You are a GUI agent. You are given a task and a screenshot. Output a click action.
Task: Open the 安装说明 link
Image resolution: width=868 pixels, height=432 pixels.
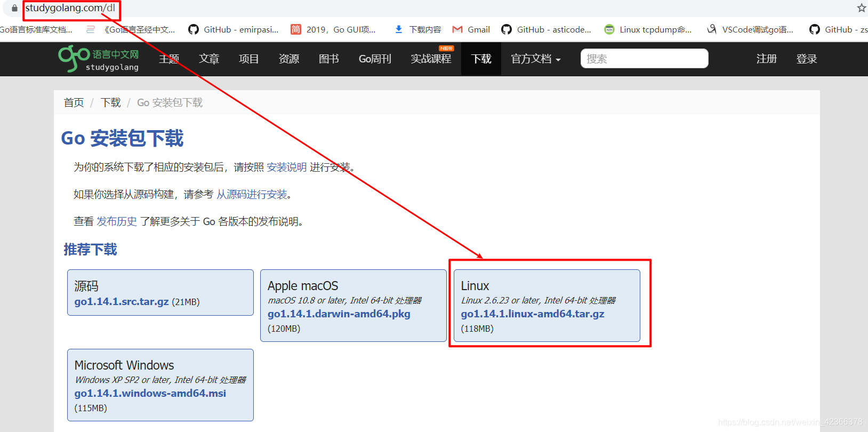(286, 167)
